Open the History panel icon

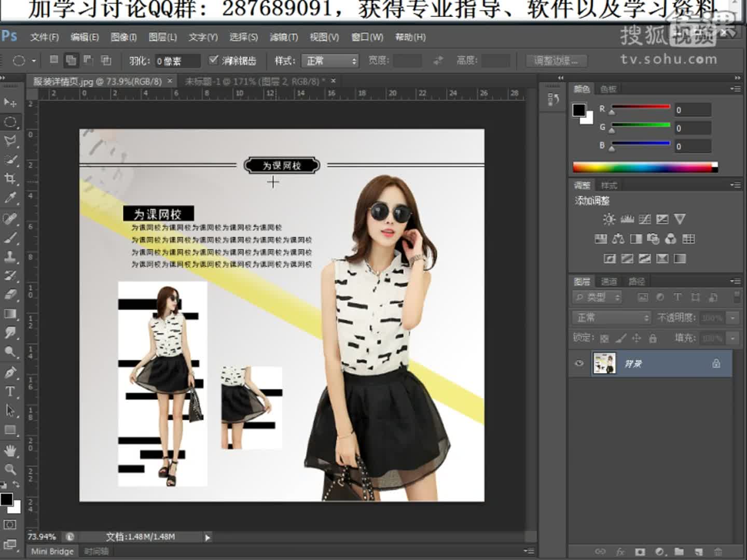[x=553, y=100]
